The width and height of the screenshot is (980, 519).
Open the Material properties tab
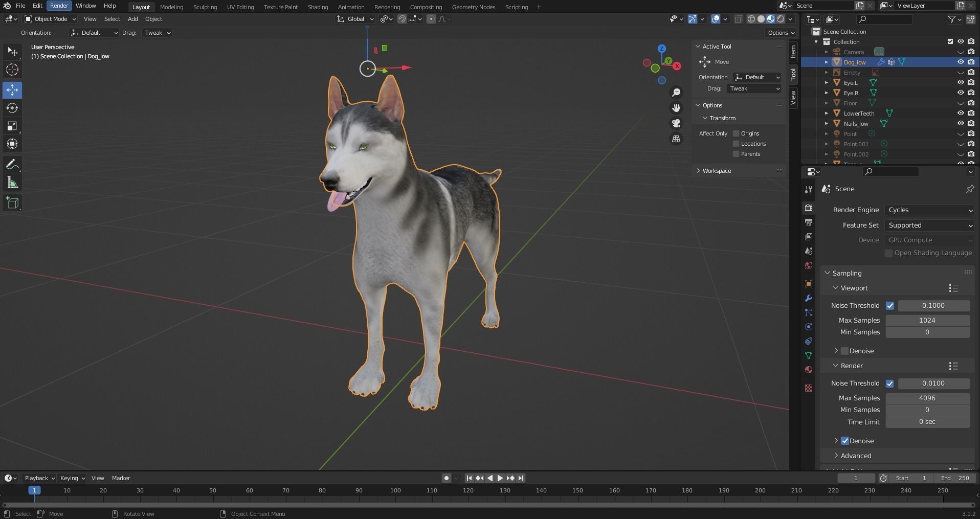808,370
